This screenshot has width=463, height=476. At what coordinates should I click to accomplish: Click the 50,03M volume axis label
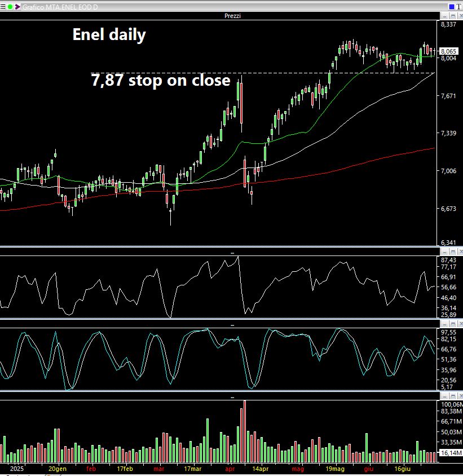click(452, 432)
